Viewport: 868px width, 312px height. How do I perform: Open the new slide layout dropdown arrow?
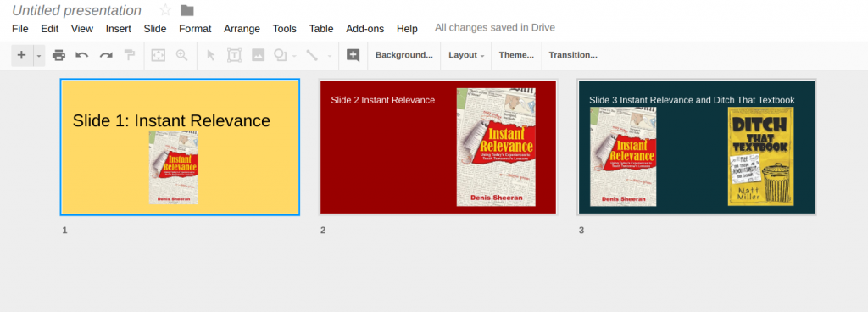[39, 55]
